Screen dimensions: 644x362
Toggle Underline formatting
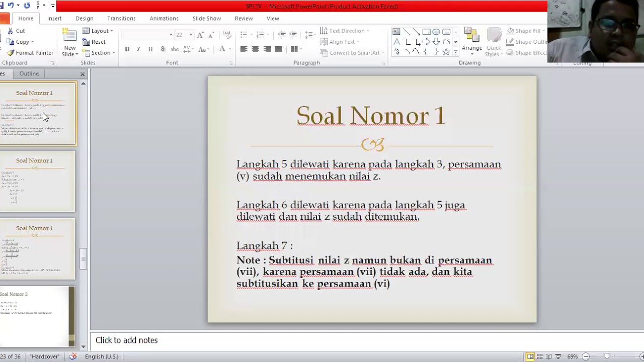pos(150,49)
